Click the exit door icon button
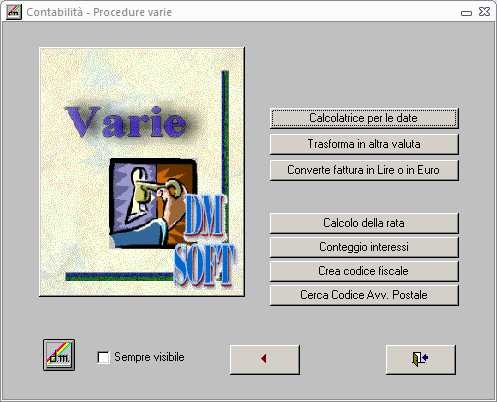The height and width of the screenshot is (402, 497). point(421,359)
